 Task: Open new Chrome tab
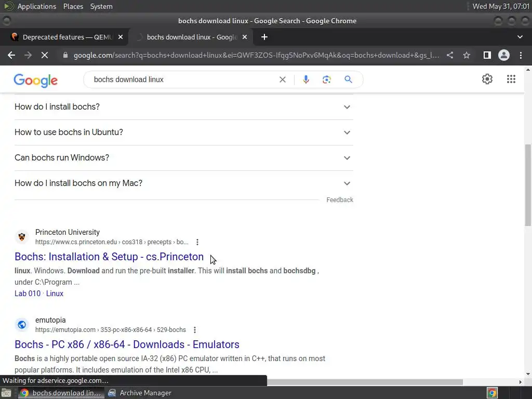pos(264,37)
